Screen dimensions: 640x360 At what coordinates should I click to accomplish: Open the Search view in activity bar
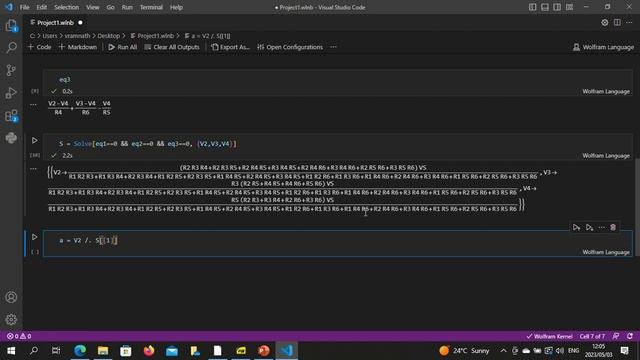pyautogui.click(x=11, y=48)
